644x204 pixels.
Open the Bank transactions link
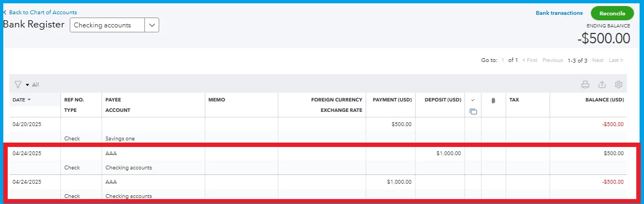(x=559, y=13)
